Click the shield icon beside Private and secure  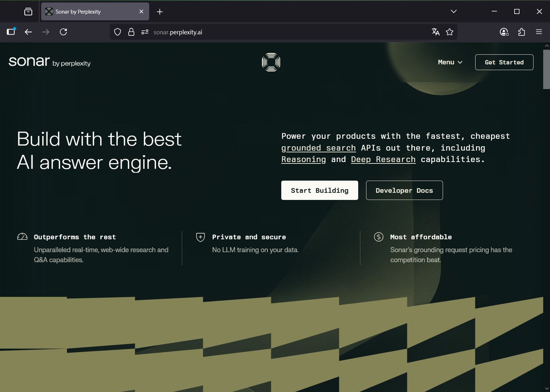200,237
